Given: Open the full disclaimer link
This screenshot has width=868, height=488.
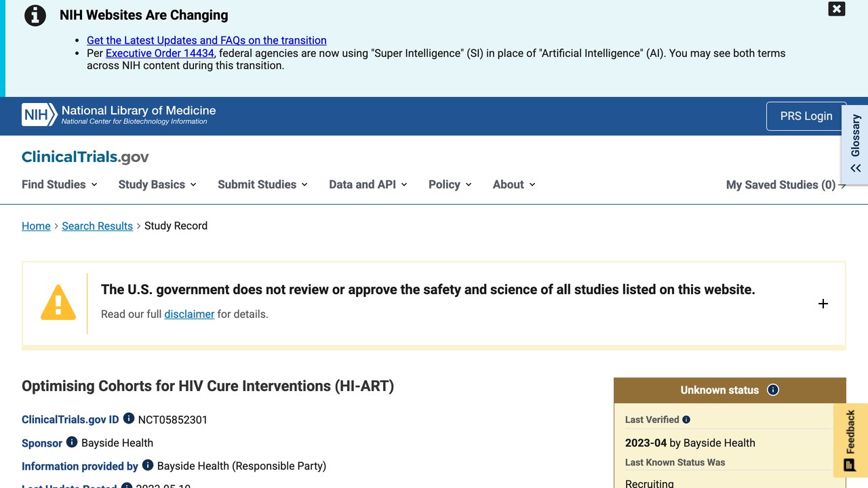Looking at the screenshot, I should [189, 314].
